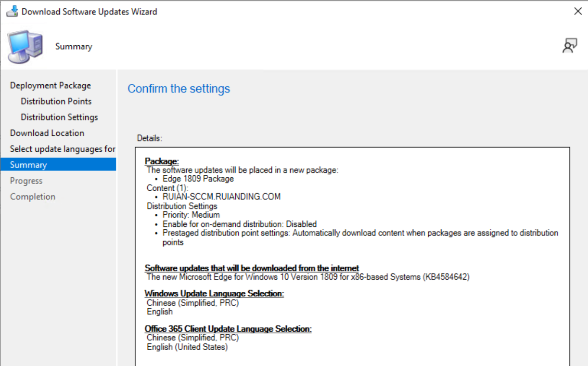Click 'RUIAN-SCCM.RUIANDING.COM' content entry
The height and width of the screenshot is (366, 588).
[221, 196]
